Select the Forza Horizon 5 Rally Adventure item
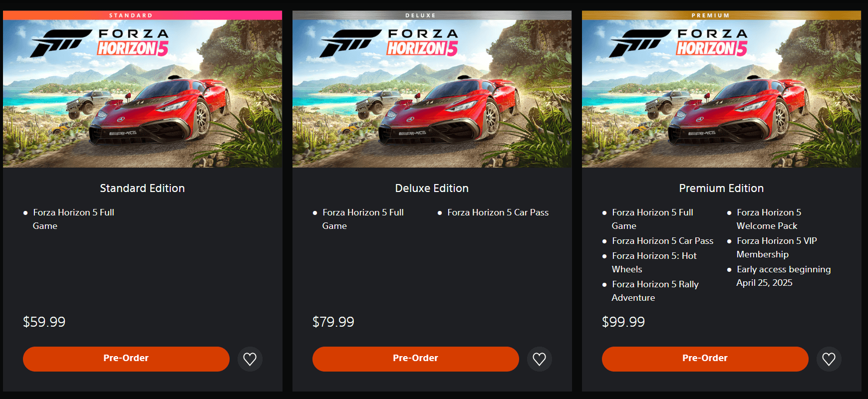Viewport: 868px width, 399px height. click(x=655, y=291)
